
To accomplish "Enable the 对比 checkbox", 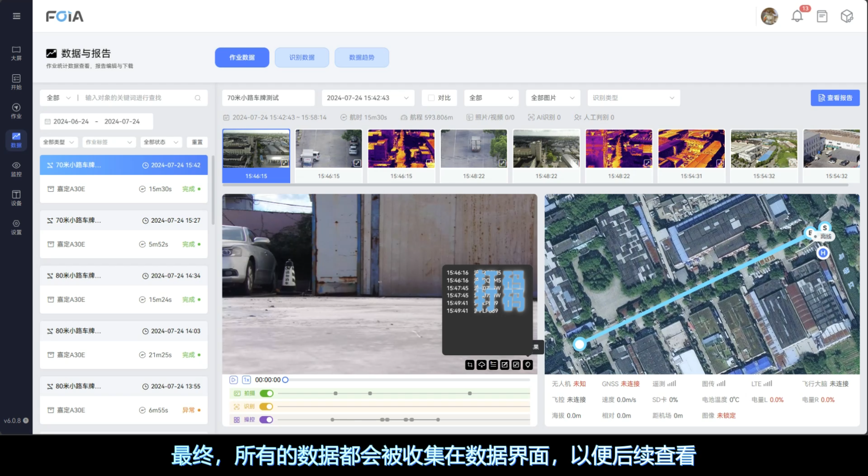I will tap(431, 98).
